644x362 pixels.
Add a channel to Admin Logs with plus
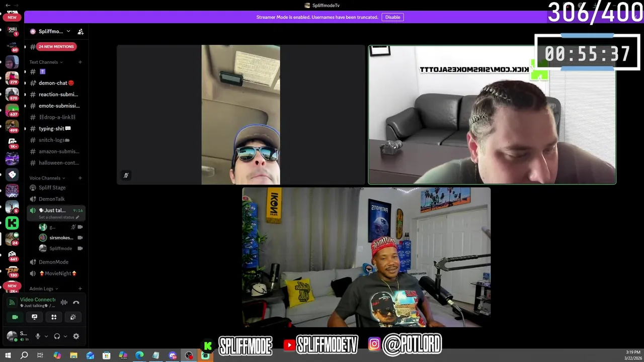[80, 289]
